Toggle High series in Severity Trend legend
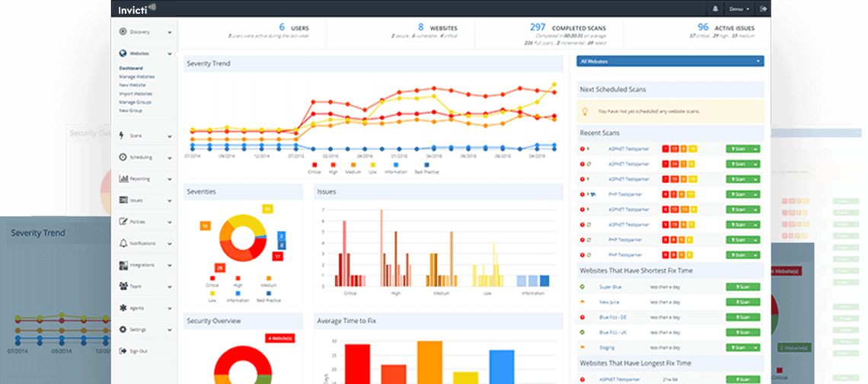Viewport: 868px width, 384px height. tap(333, 168)
